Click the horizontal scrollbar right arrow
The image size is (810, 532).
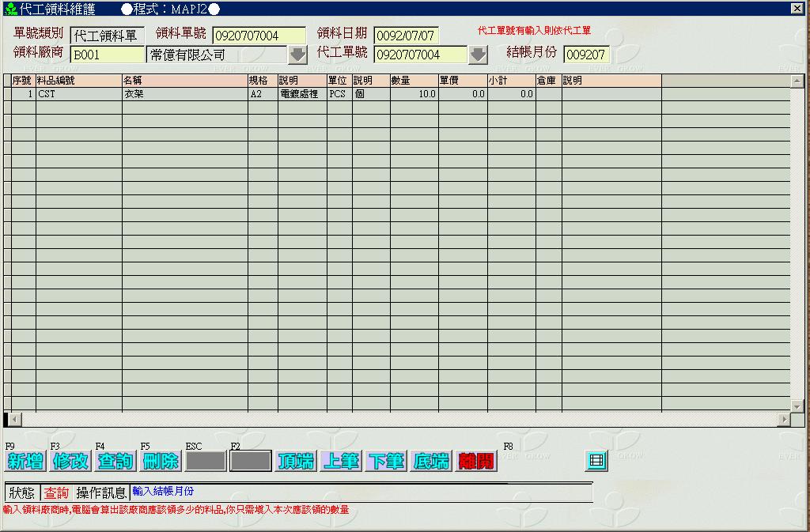click(x=784, y=420)
